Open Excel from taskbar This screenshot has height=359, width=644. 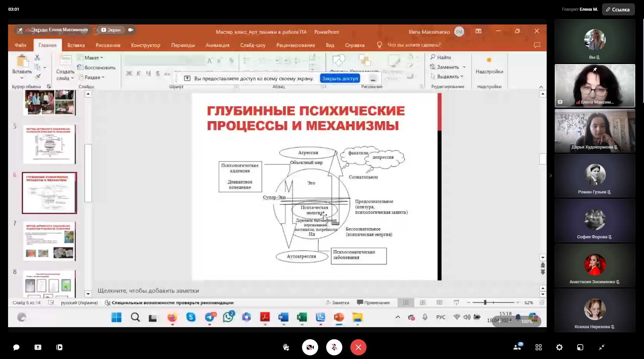[x=302, y=317]
